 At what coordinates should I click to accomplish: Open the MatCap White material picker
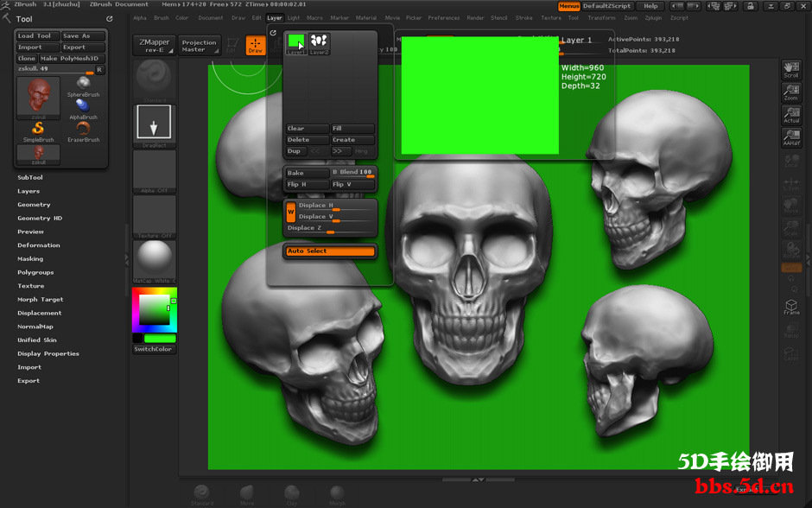coord(154,262)
